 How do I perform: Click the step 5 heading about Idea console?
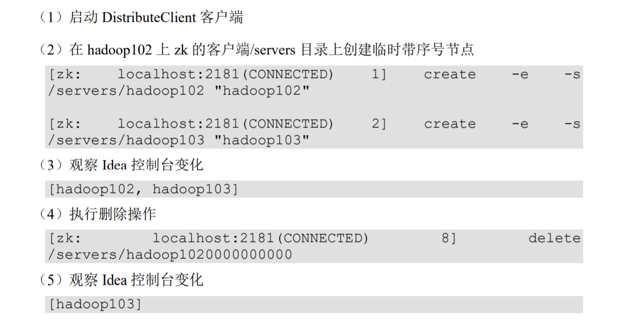(121, 280)
